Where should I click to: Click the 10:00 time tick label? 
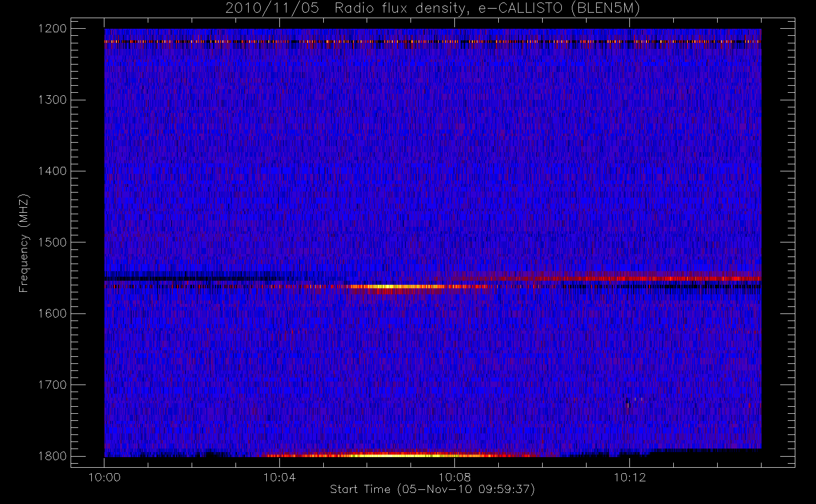104,477
